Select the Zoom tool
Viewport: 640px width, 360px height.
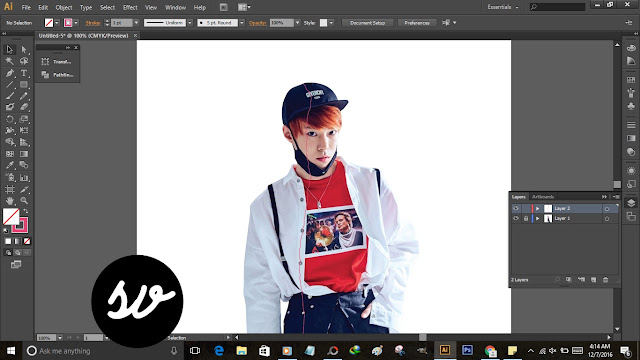24,201
